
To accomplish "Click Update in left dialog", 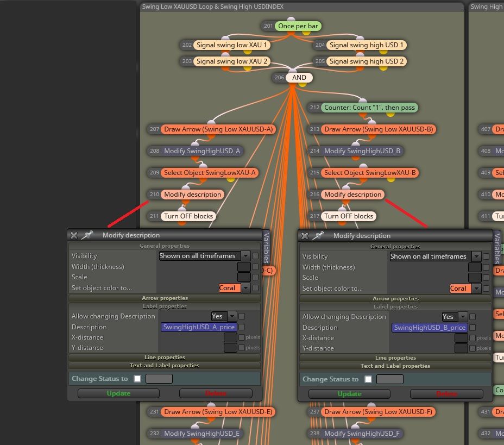I will point(118,393).
